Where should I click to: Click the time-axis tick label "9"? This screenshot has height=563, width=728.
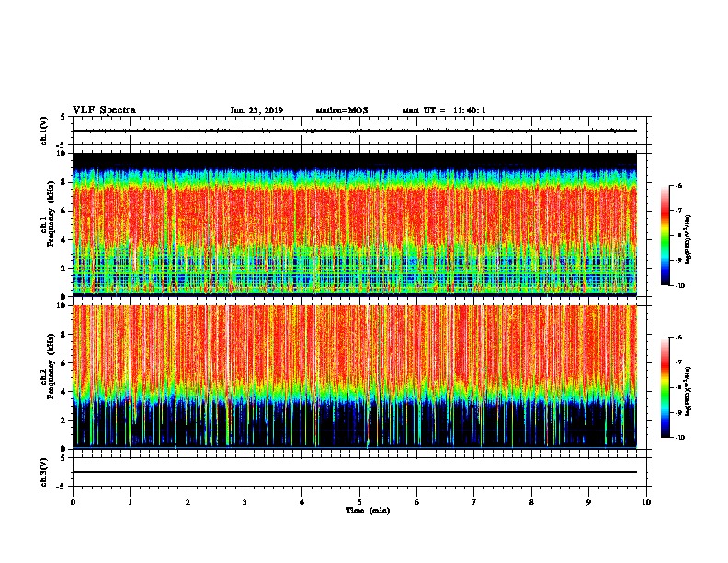tap(588, 502)
